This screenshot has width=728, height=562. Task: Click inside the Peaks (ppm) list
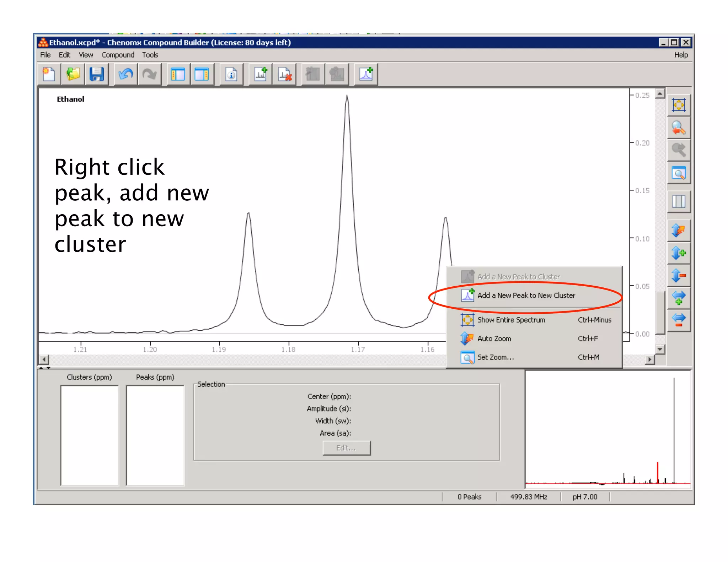coord(155,435)
